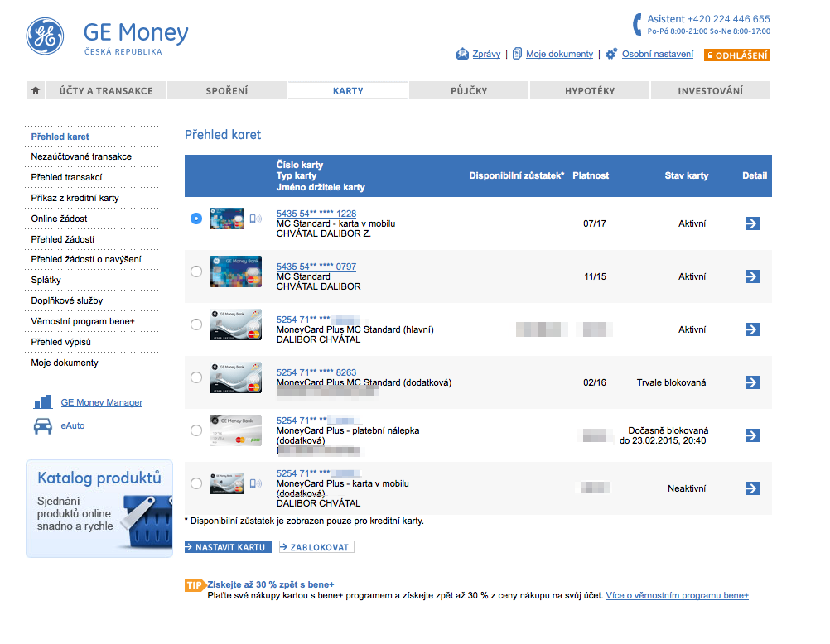Screen dimensions: 830x644
Task: Open detail arrow for platební nálepka card
Action: [x=752, y=435]
